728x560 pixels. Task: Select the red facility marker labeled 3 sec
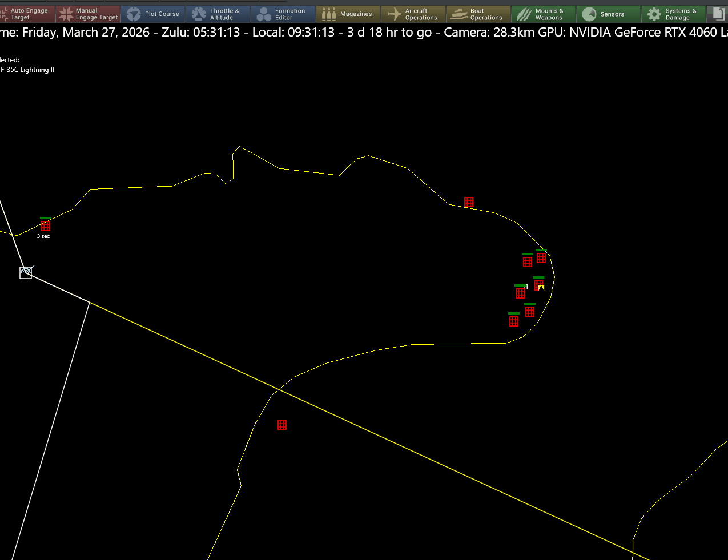46,226
